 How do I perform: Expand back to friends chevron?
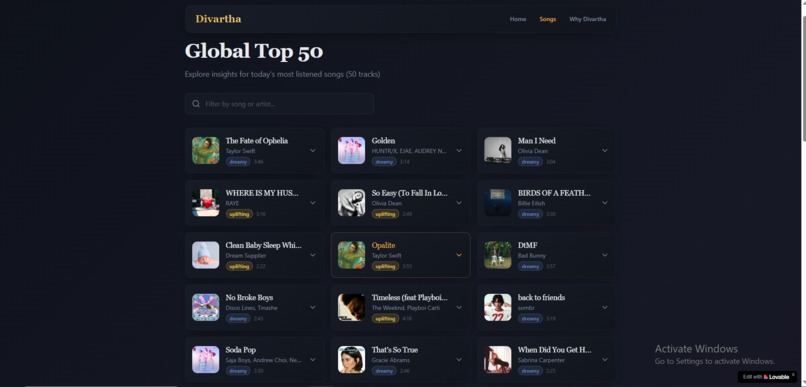[x=605, y=307]
